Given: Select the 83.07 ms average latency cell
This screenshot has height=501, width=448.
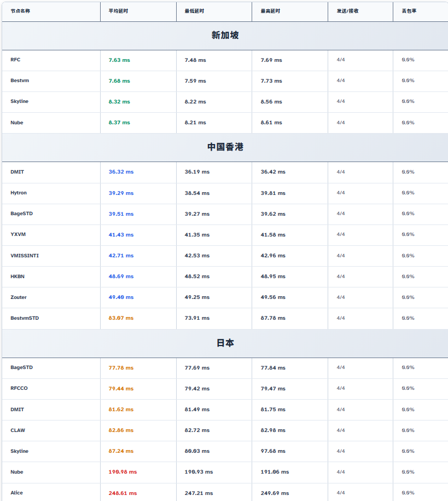Looking at the screenshot, I should click(x=121, y=318).
